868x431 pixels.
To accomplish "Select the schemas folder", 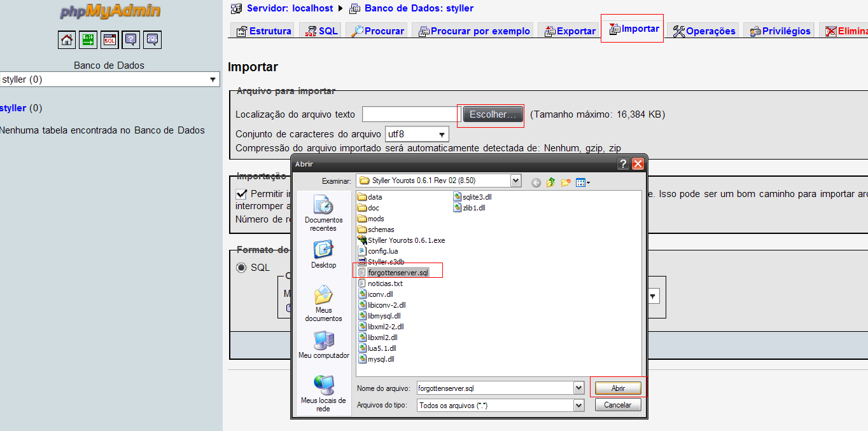I will click(376, 229).
